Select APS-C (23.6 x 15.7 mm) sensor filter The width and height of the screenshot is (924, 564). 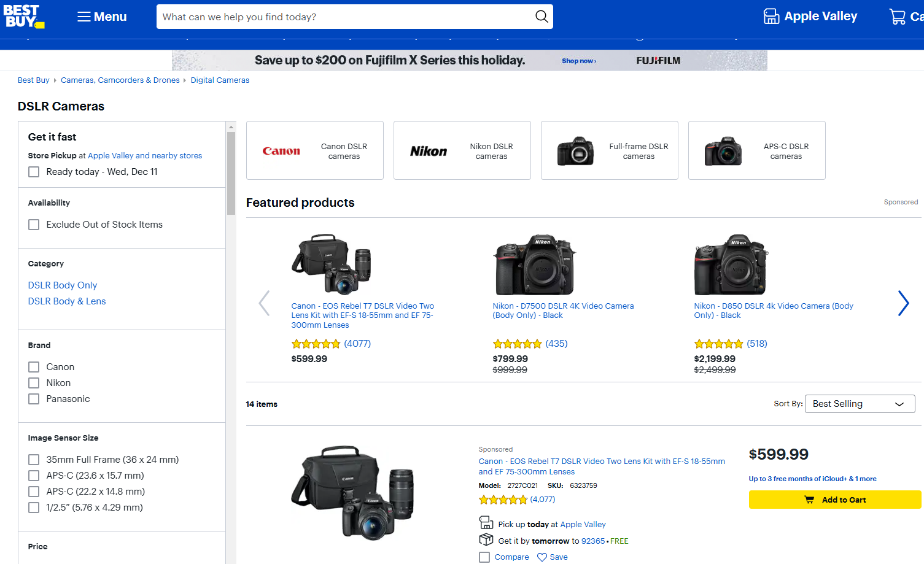(34, 476)
